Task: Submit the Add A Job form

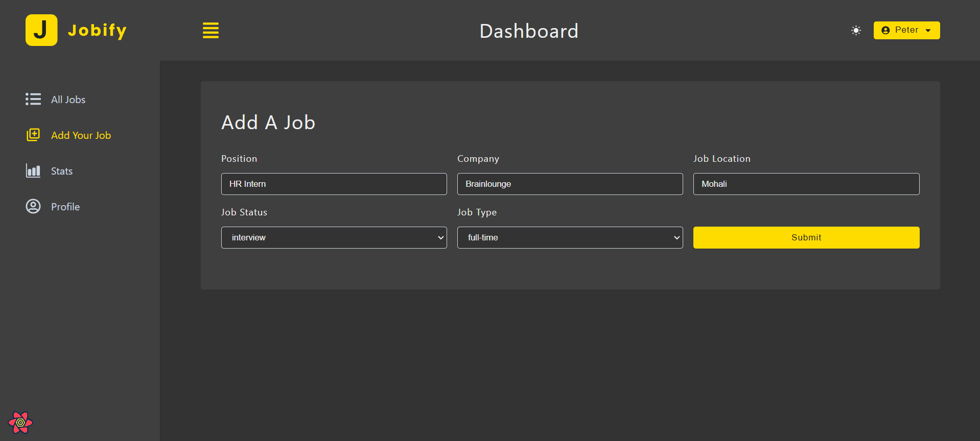Action: tap(806, 237)
